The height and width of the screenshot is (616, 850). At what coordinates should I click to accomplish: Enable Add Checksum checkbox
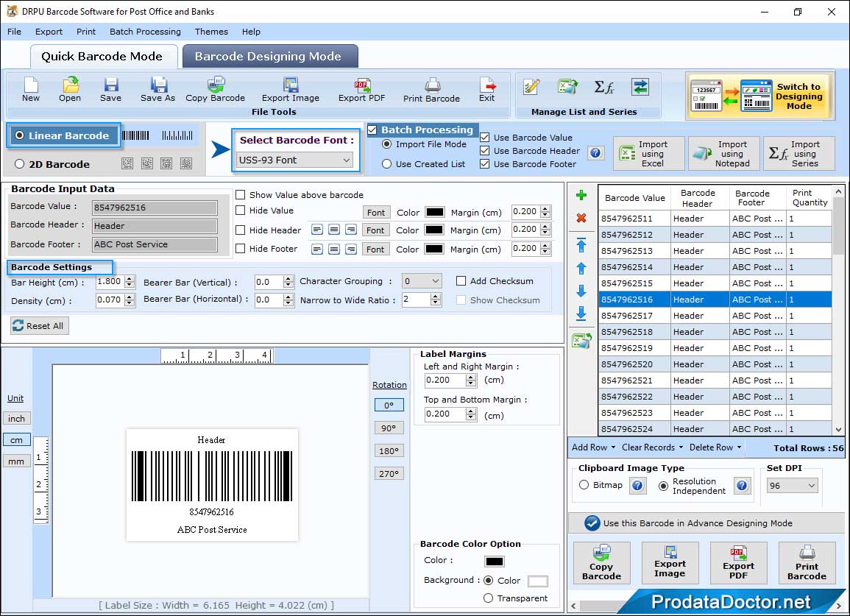(461, 281)
